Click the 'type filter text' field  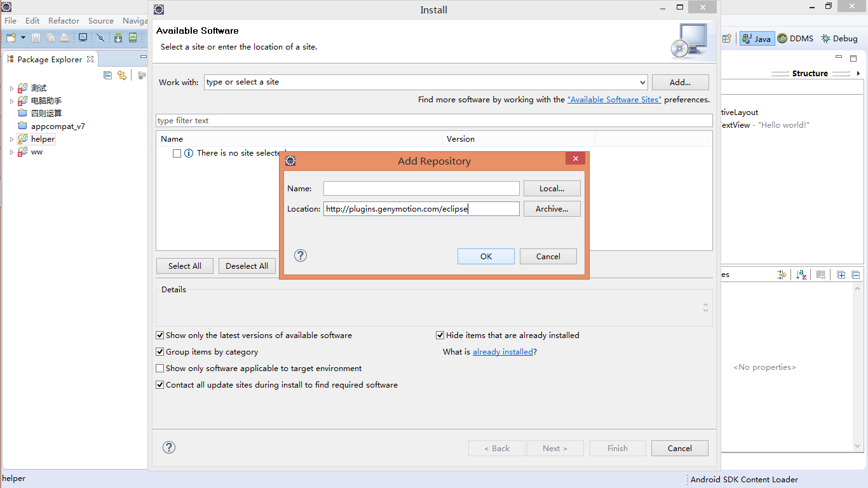point(434,121)
